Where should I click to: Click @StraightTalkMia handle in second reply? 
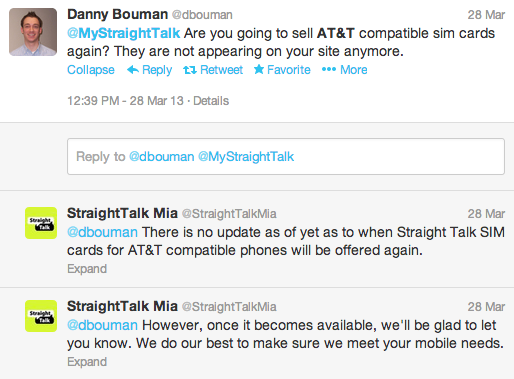click(229, 307)
